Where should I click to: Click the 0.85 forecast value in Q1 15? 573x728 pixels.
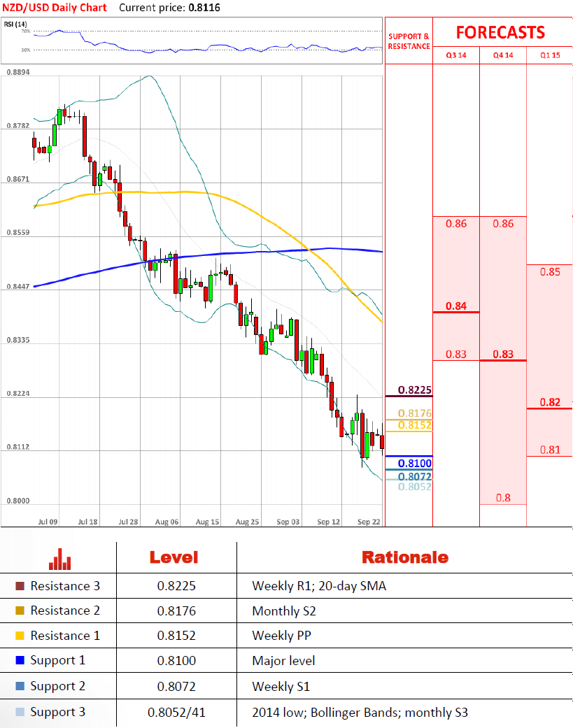pos(550,271)
